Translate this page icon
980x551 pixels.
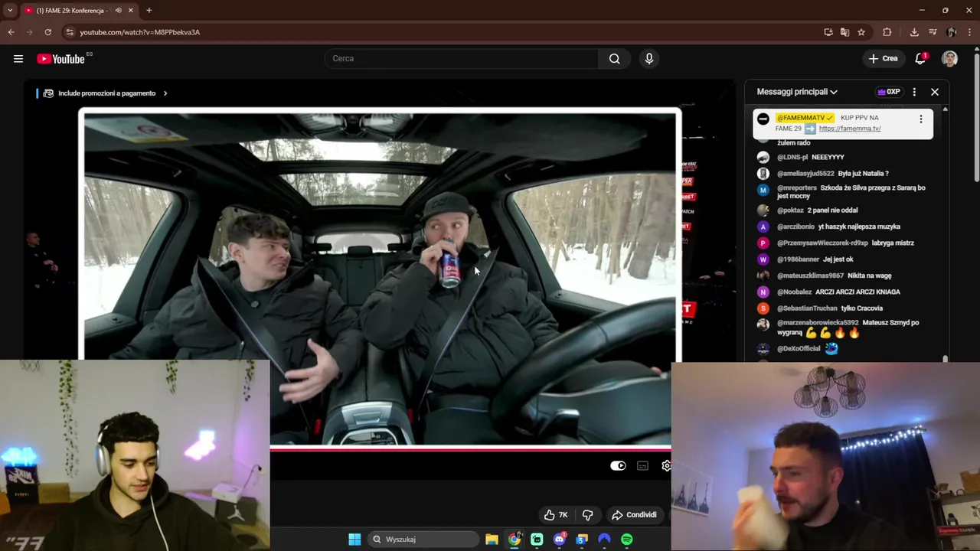[x=844, y=32]
